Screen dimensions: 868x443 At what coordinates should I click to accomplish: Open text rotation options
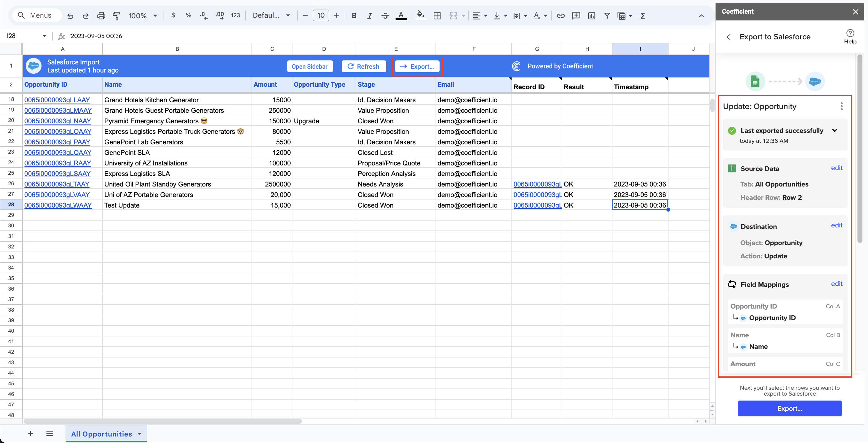pos(540,15)
